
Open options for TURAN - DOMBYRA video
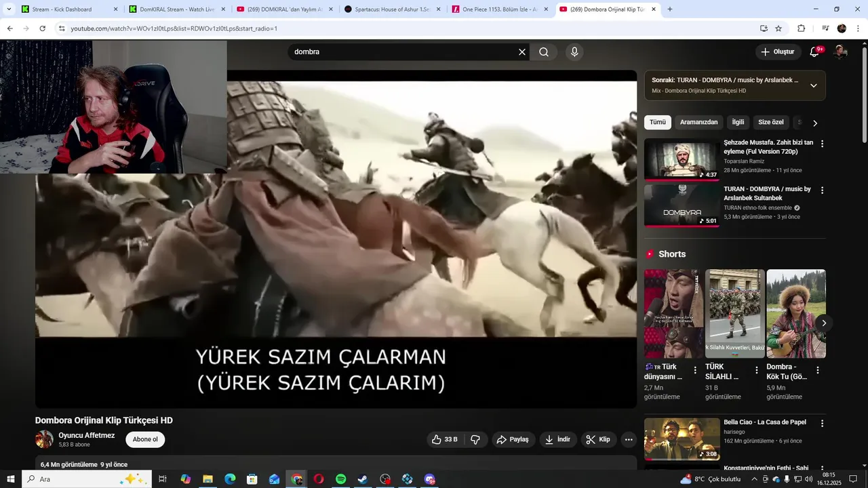coord(822,190)
